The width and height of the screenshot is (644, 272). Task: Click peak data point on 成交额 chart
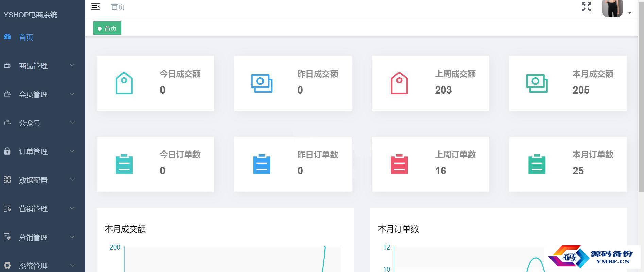pyautogui.click(x=325, y=247)
